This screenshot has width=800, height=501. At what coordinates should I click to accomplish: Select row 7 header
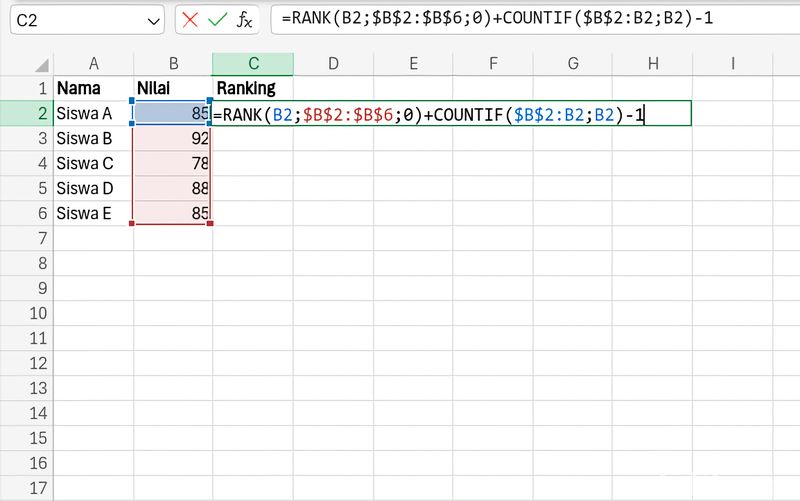tap(27, 238)
